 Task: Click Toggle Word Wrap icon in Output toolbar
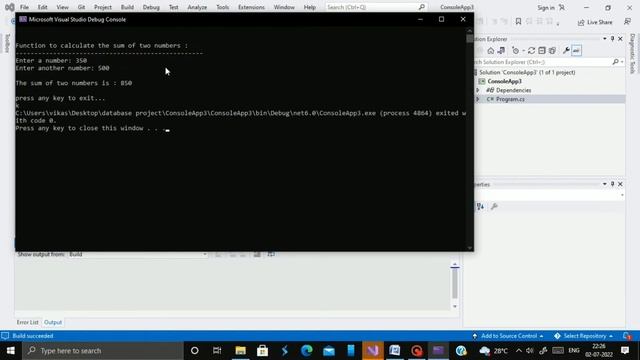click(x=271, y=254)
